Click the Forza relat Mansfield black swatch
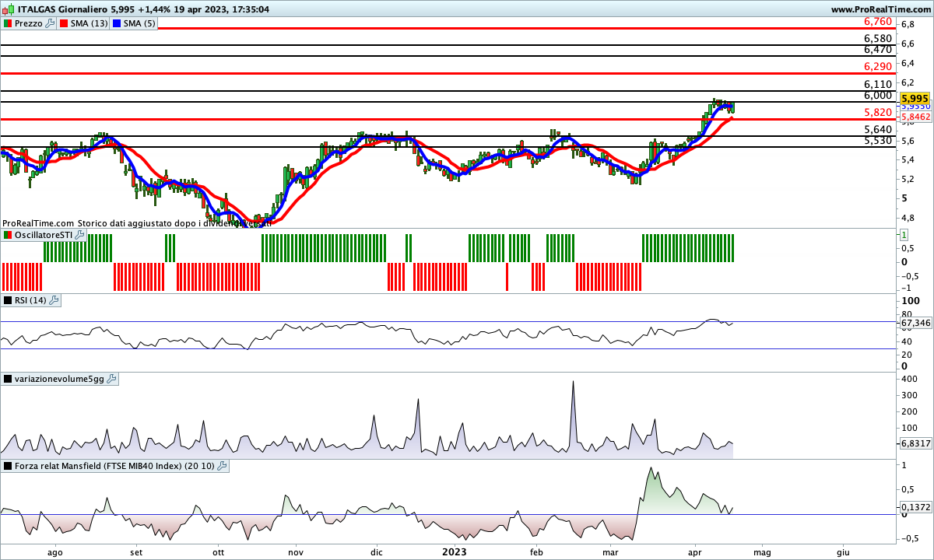This screenshot has width=934, height=560. [8, 466]
